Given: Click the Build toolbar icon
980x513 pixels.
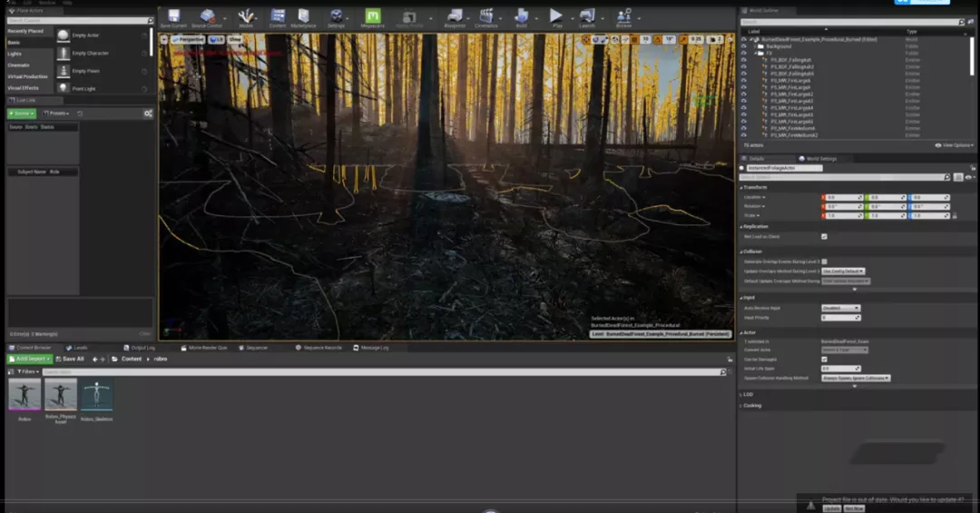Looking at the screenshot, I should [521, 17].
